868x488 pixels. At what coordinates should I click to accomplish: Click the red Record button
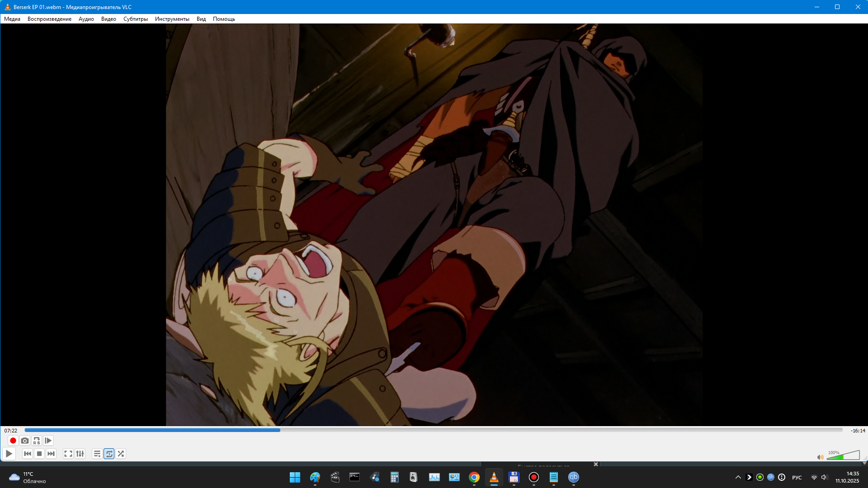[13, 441]
